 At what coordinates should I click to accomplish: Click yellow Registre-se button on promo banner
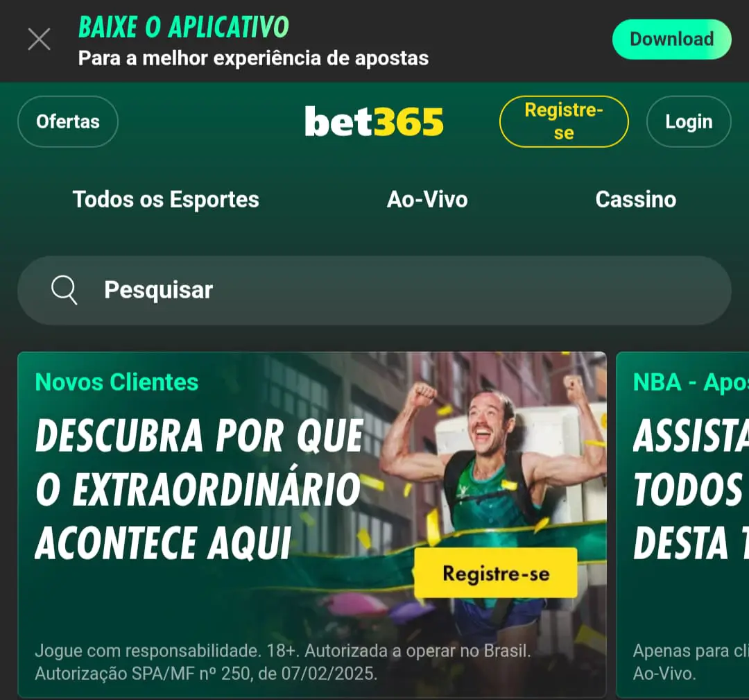(496, 573)
